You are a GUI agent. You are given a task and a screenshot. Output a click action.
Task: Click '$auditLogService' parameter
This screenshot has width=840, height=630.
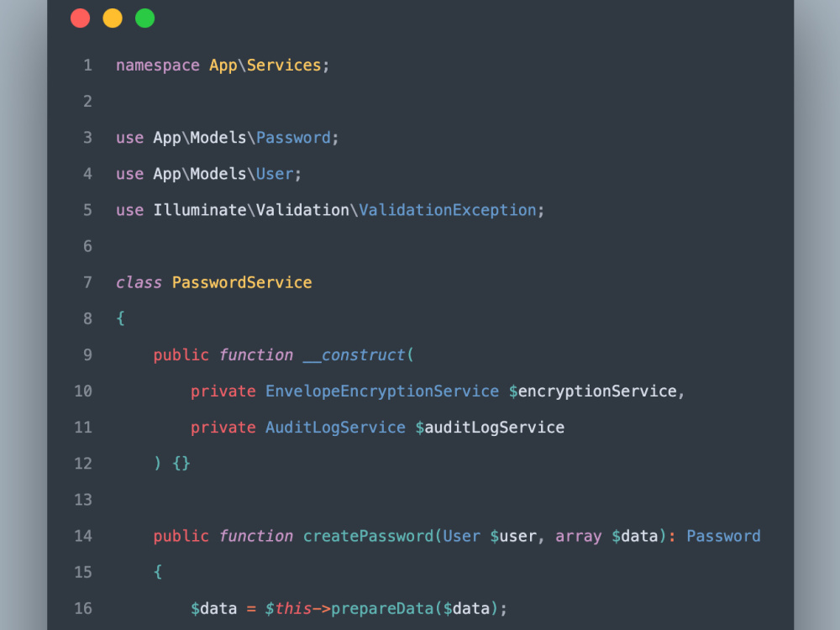[490, 428]
